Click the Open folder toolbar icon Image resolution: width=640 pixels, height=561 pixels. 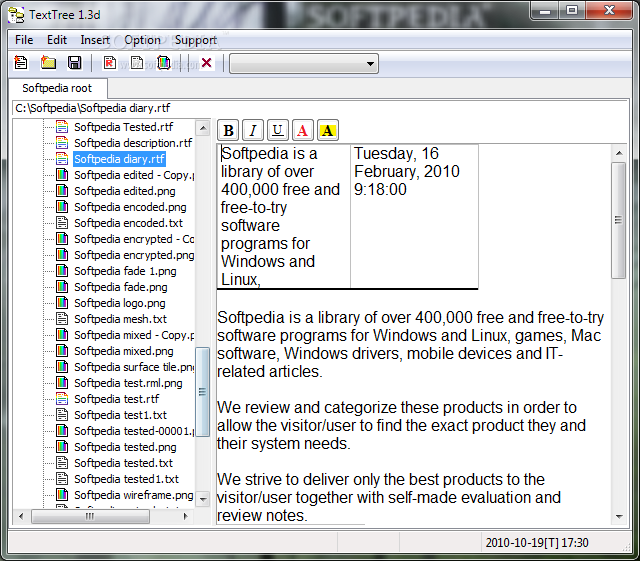[48, 63]
